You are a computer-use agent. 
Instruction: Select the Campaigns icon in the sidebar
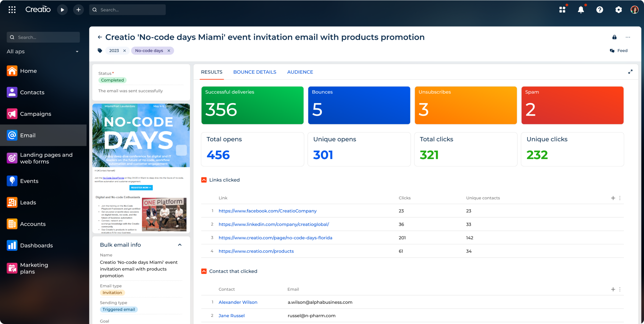[x=12, y=114]
